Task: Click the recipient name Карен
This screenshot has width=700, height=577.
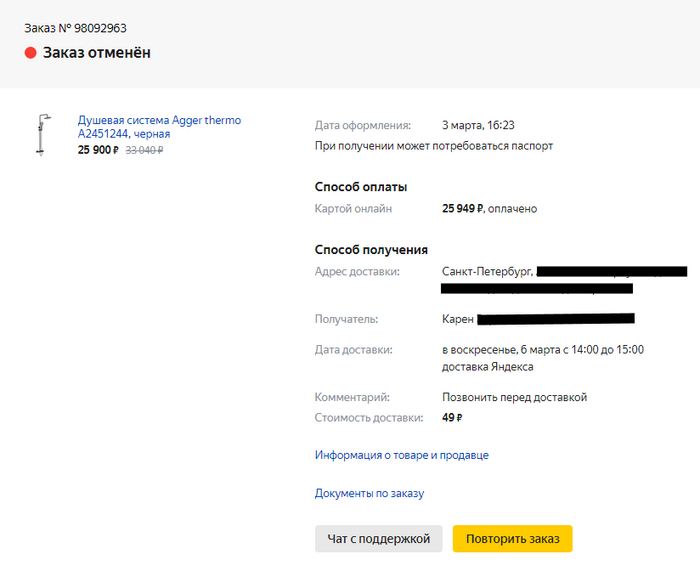Action: (458, 319)
